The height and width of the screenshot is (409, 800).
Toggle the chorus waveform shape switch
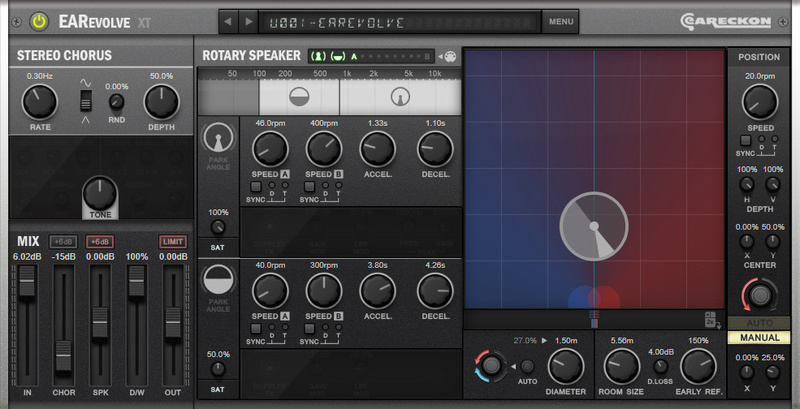point(87,101)
